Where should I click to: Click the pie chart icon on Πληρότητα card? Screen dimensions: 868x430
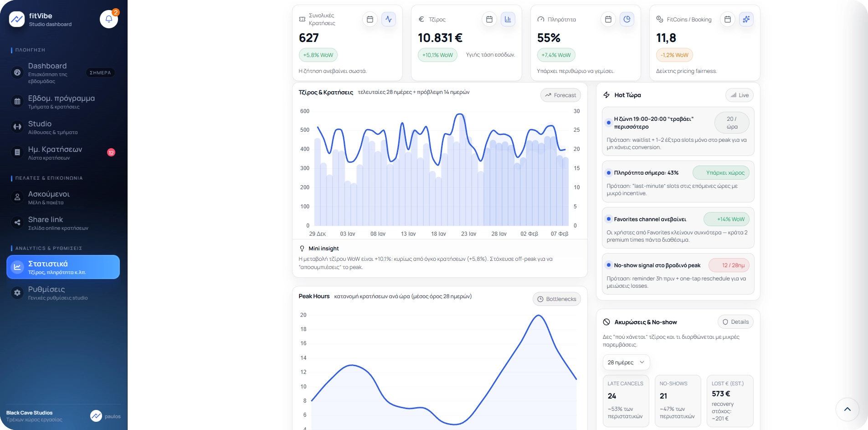click(627, 19)
